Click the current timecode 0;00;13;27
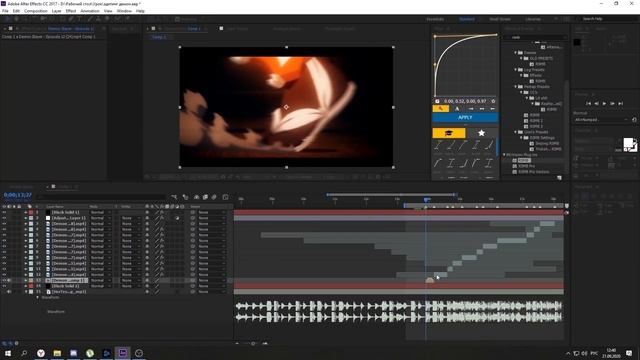The image size is (640, 360). pyautogui.click(x=18, y=195)
